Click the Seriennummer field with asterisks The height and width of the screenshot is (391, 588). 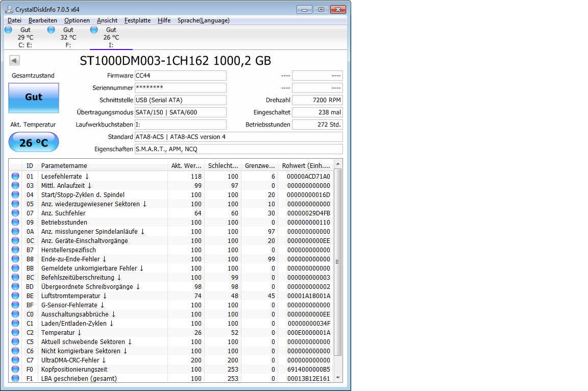(x=180, y=88)
